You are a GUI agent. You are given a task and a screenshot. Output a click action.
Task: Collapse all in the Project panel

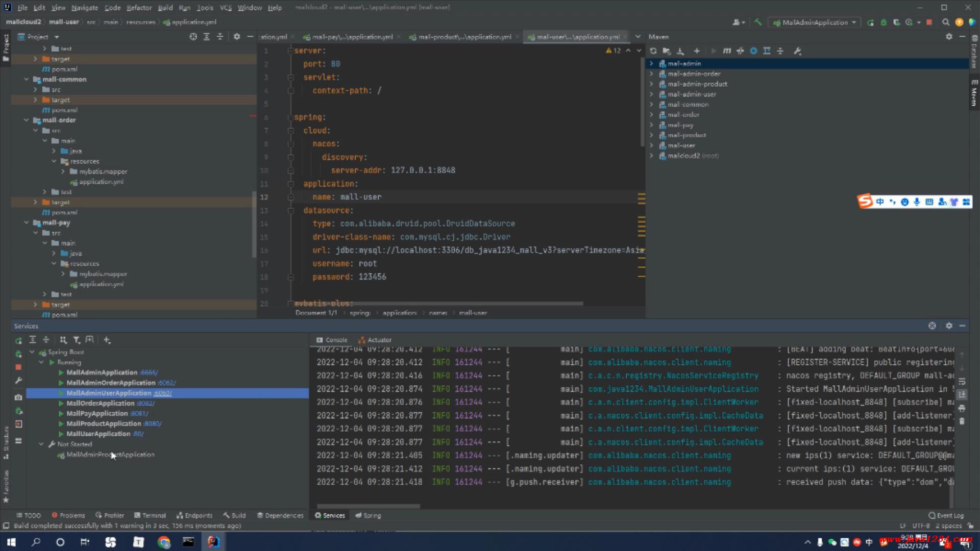click(220, 37)
